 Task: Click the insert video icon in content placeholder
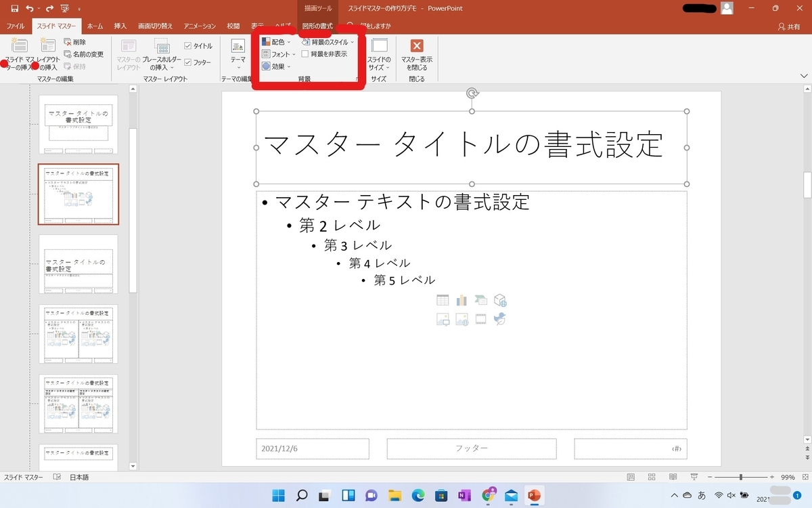tap(480, 319)
